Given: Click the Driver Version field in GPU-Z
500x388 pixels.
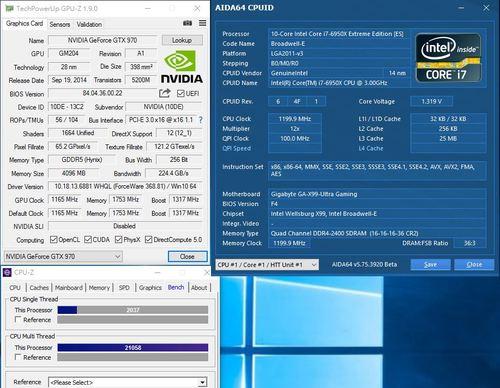Looking at the screenshot, I should point(125,186).
